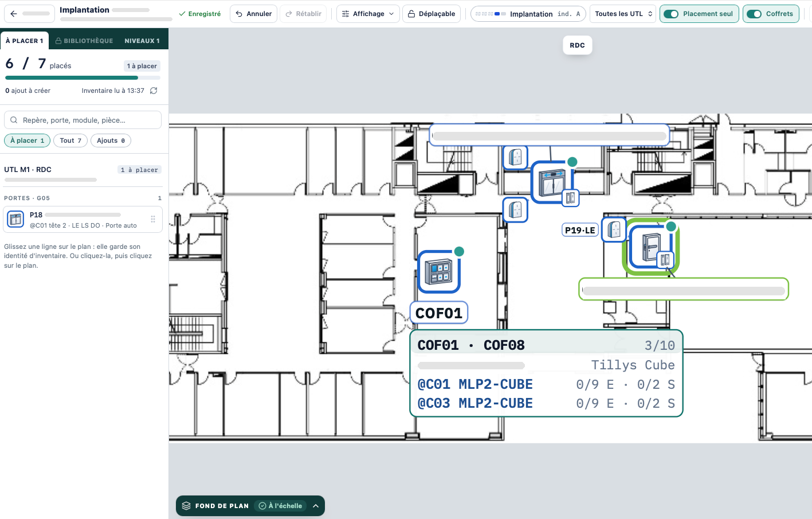Collapse the UTL M1 · RDC group
Image resolution: width=812 pixels, height=519 pixels.
pyautogui.click(x=83, y=170)
